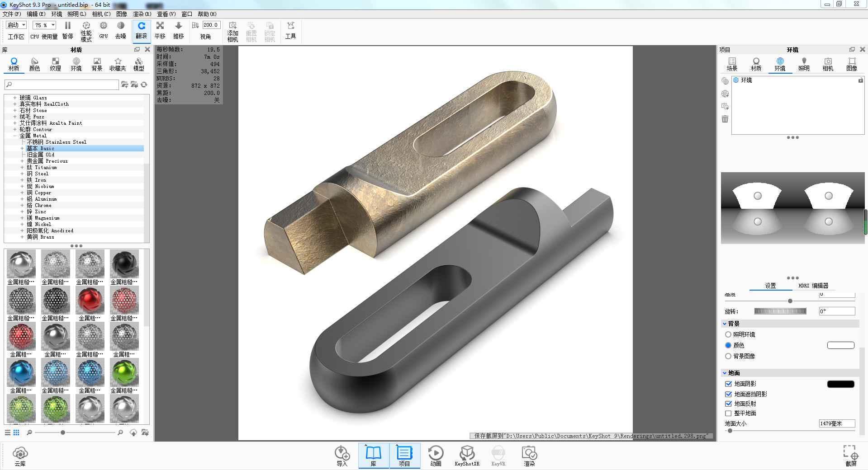Click the material search field
This screenshot has width=868, height=470.
coord(62,85)
